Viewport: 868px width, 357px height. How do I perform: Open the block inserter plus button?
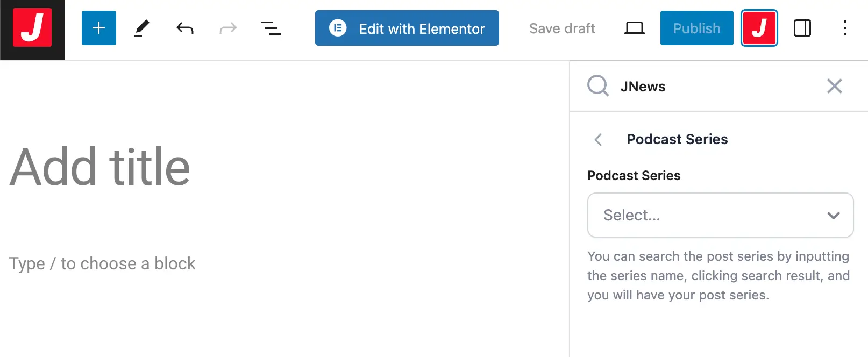(99, 28)
